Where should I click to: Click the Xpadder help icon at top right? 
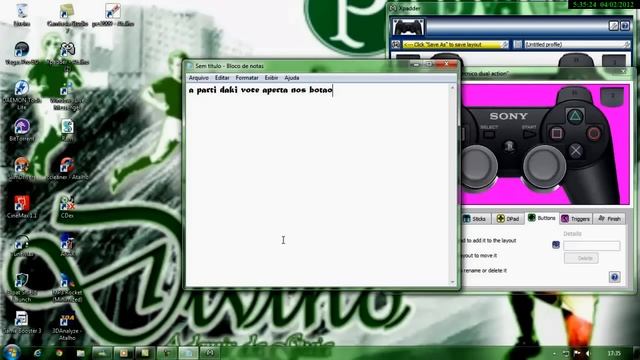coord(625,26)
